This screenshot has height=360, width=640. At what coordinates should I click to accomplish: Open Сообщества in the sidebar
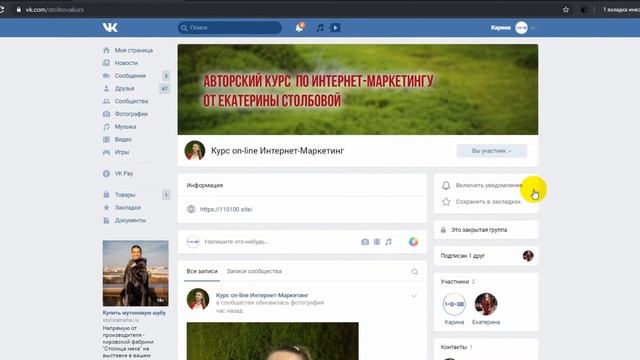click(131, 101)
